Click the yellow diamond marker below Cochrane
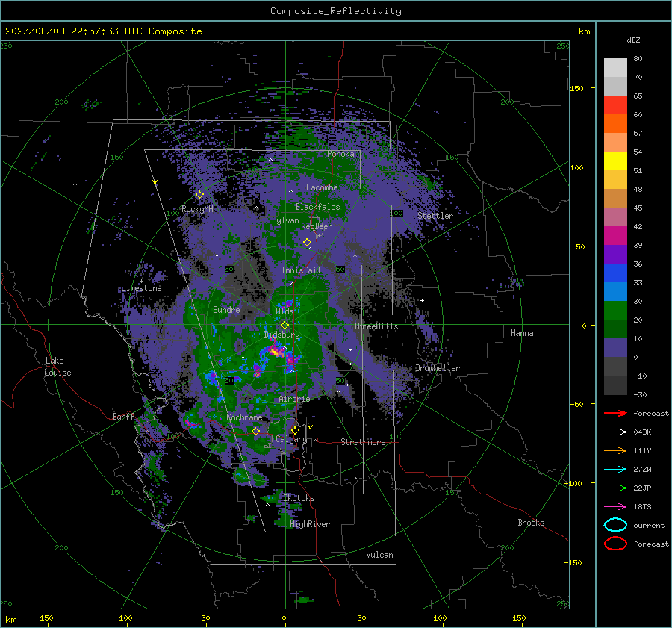The height and width of the screenshot is (628, 672). pyautogui.click(x=256, y=431)
